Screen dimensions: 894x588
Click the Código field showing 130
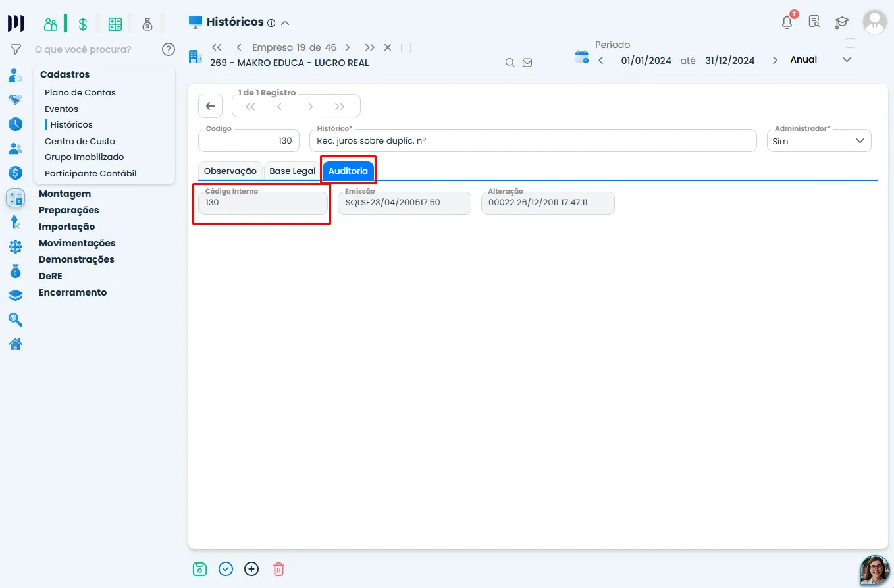[x=249, y=140]
